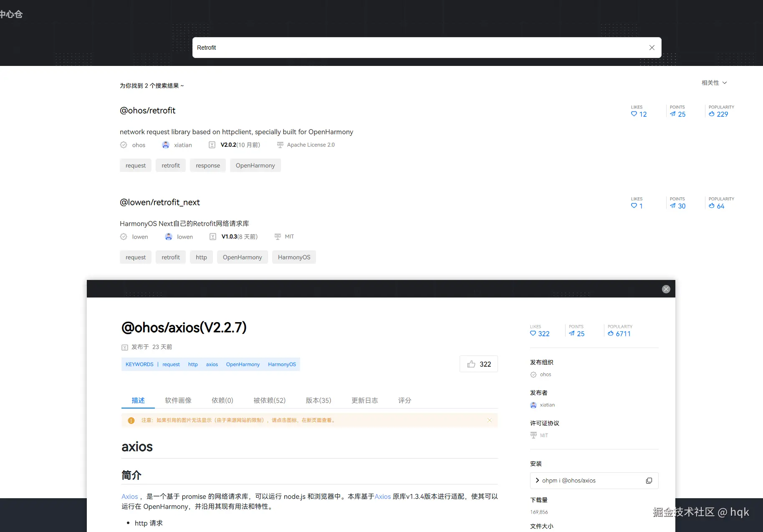Viewport: 763px width, 532px height.
Task: Click the axios popularity icon
Action: click(611, 333)
